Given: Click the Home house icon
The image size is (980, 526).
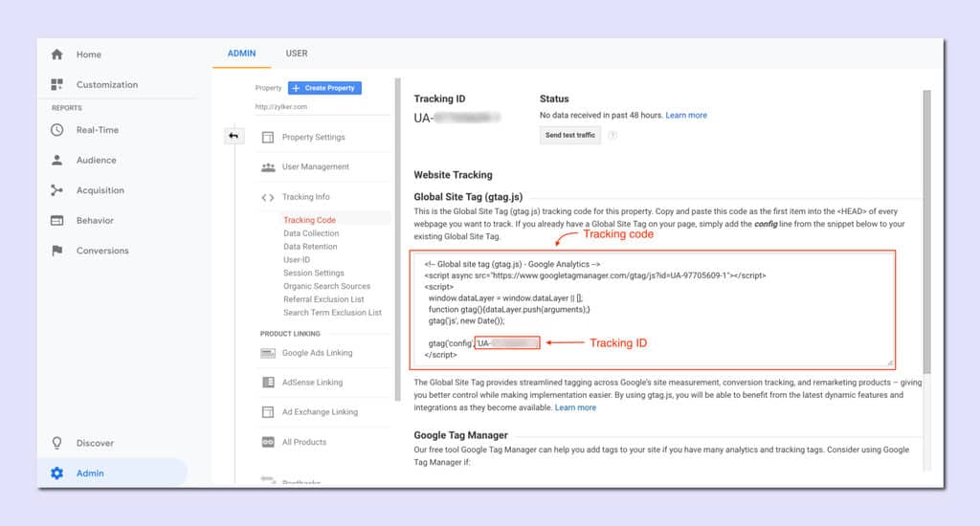Looking at the screenshot, I should click(56, 55).
